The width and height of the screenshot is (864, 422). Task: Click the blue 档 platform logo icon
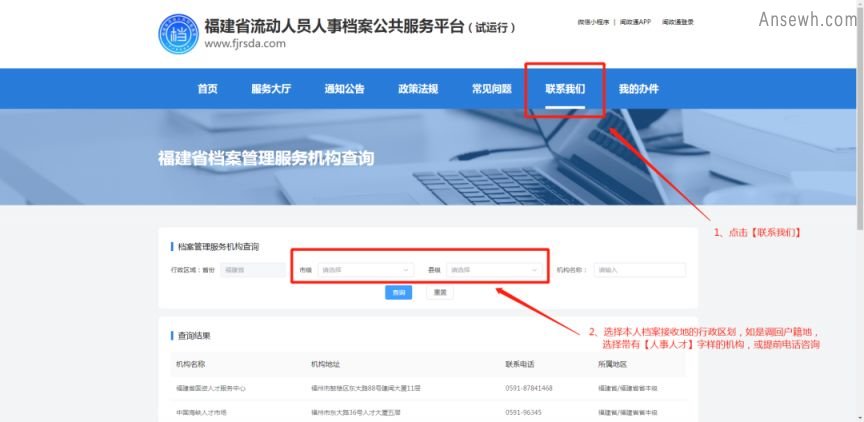[178, 33]
